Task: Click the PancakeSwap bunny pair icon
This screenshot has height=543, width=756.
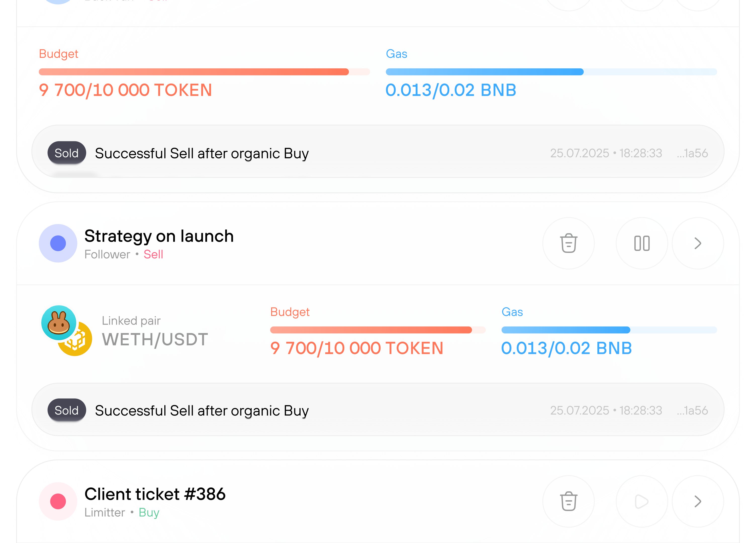Action: coord(59,323)
